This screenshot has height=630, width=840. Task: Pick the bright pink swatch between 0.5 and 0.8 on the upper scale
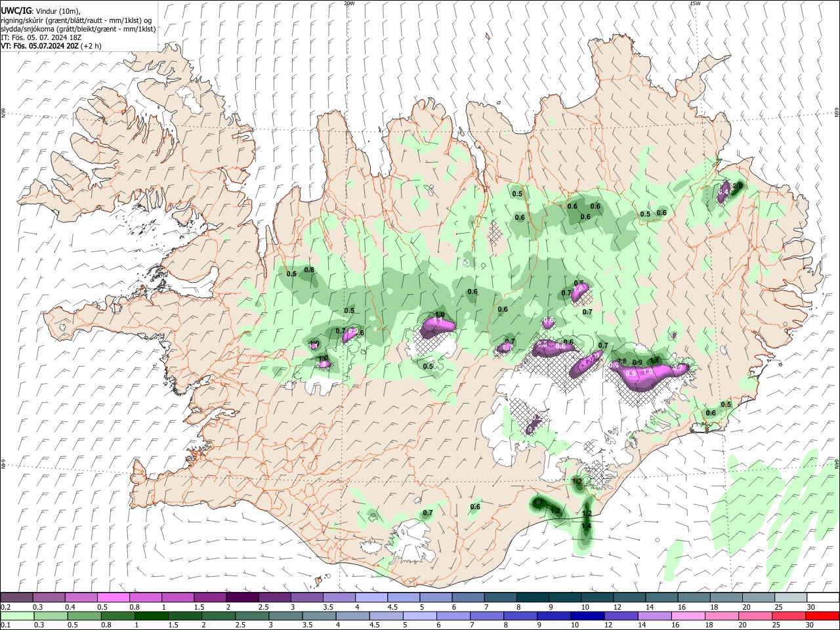[113, 598]
